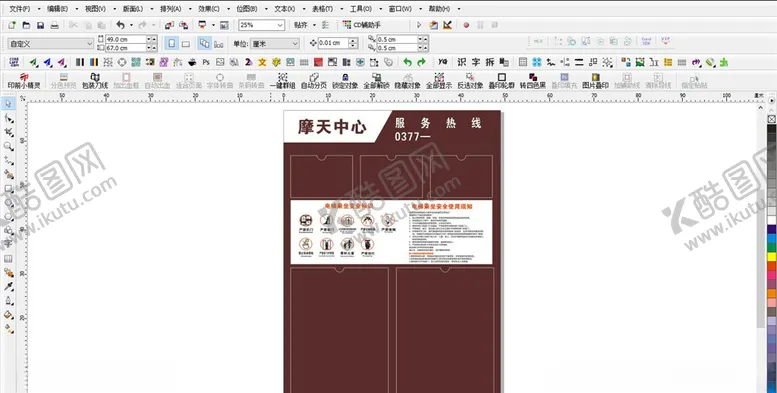
Task: Open the 窗口(W) menu
Action: (x=400, y=9)
